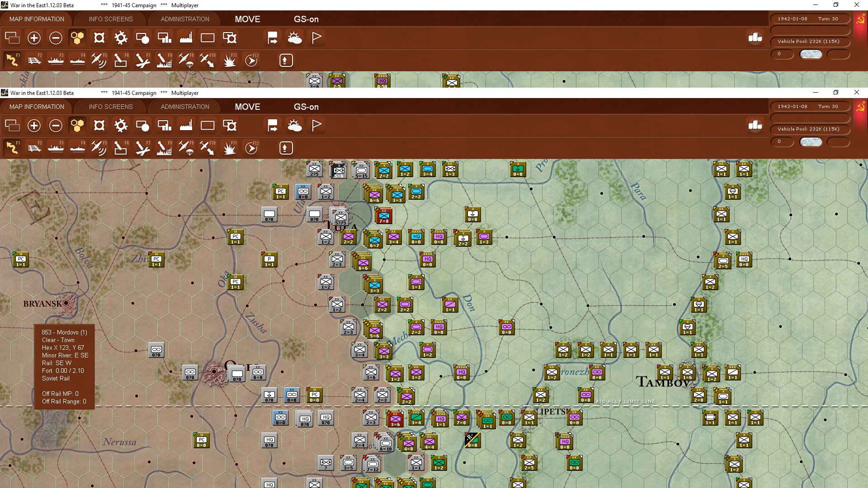The image size is (868, 488).
Task: Toggle yellow hex grid button, background window
Action: pos(77,38)
